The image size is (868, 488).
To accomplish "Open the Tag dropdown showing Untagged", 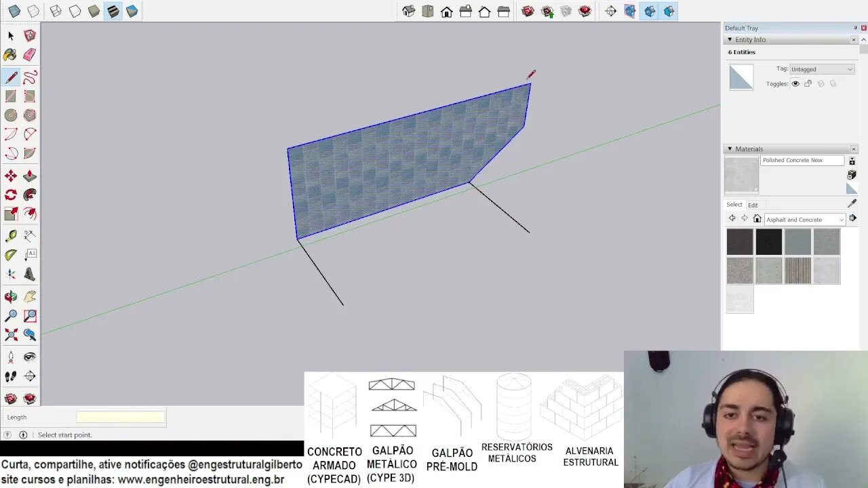I will click(x=822, y=69).
